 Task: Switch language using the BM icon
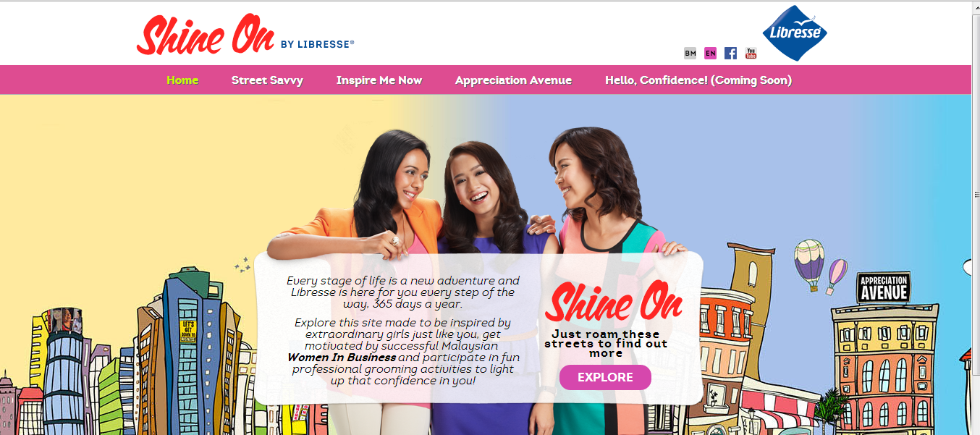click(x=690, y=53)
